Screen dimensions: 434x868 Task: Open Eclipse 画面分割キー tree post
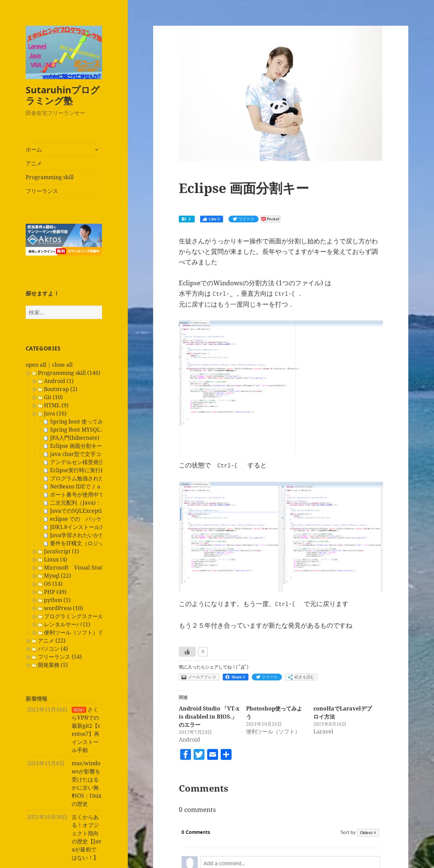[x=76, y=446]
